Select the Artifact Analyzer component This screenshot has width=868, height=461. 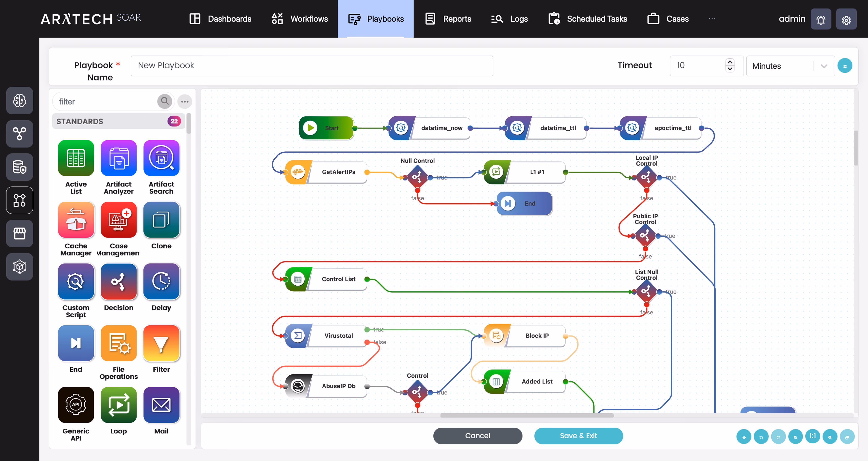119,158
